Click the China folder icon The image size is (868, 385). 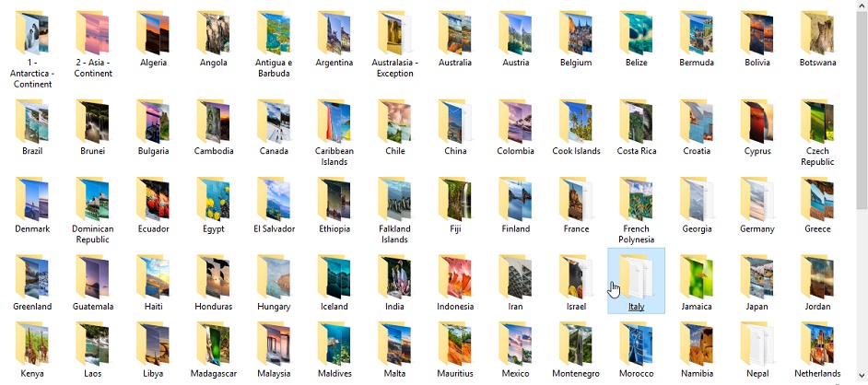455,122
